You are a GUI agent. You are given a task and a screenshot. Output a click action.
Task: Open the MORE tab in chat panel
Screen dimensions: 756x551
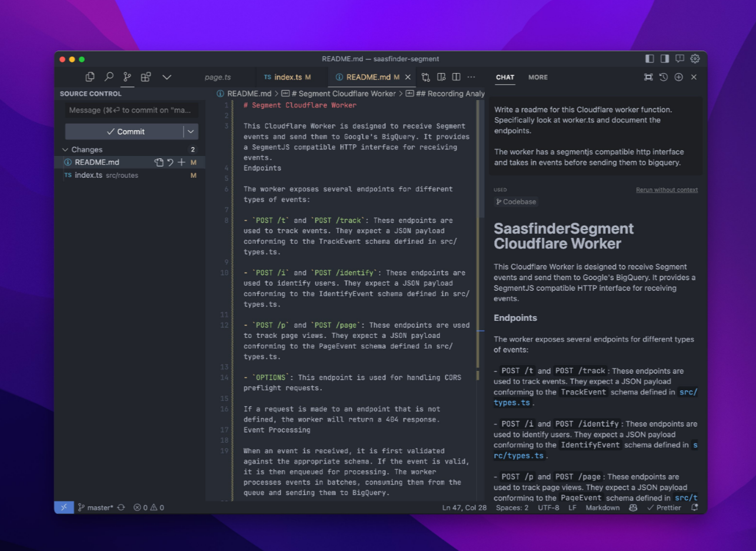coord(538,77)
